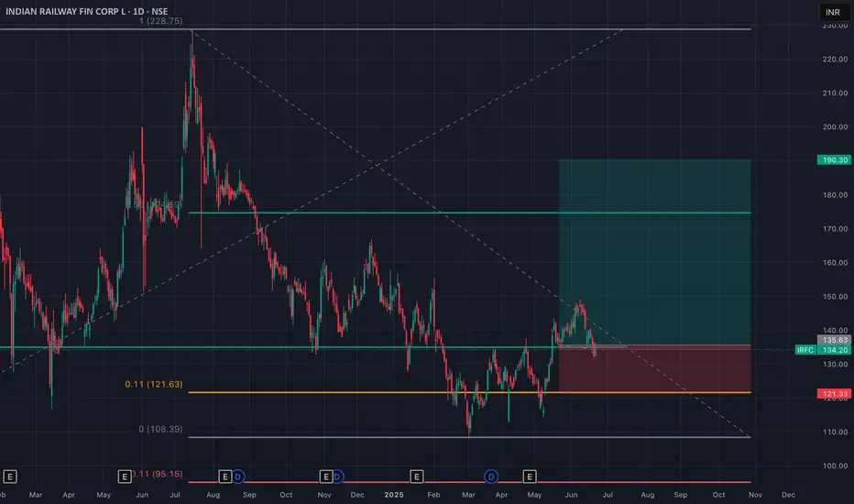
Task: Click the INR currency button
Action: pos(833,12)
